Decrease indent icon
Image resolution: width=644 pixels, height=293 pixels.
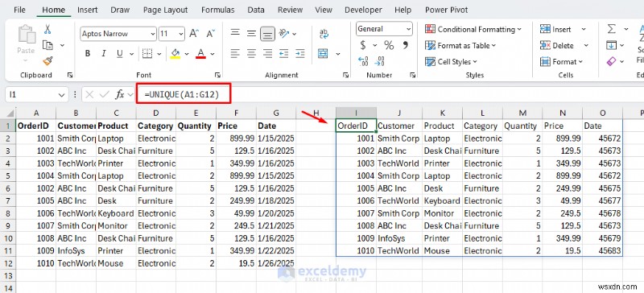[284, 53]
